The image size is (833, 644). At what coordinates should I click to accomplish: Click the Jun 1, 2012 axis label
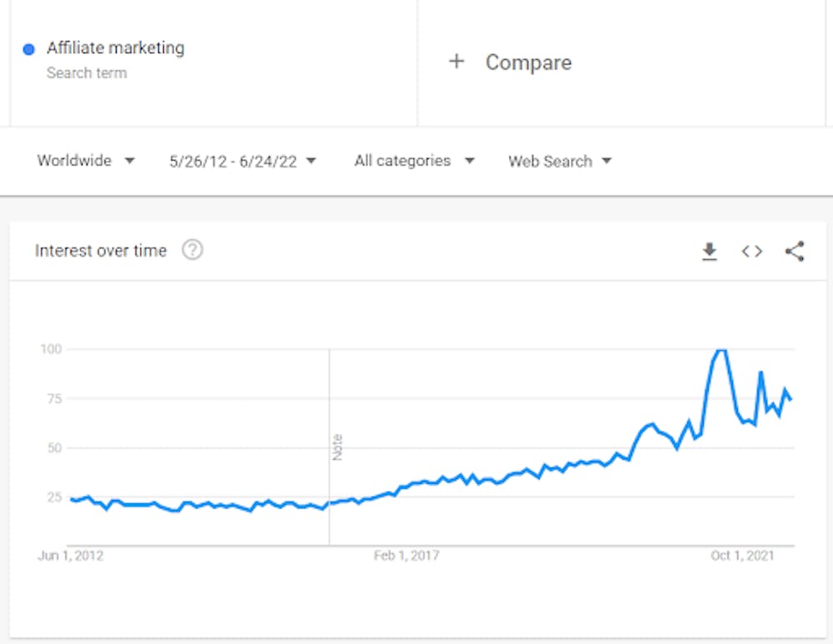(71, 556)
